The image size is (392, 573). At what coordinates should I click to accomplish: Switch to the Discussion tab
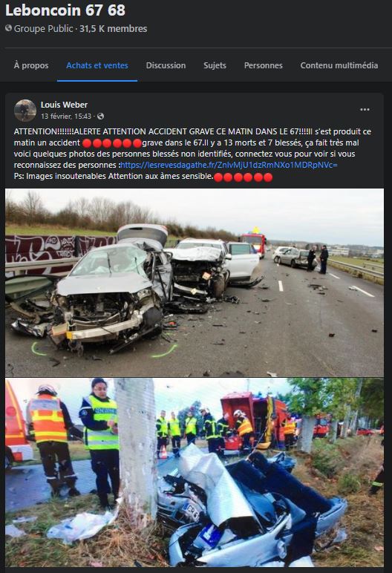click(x=166, y=65)
